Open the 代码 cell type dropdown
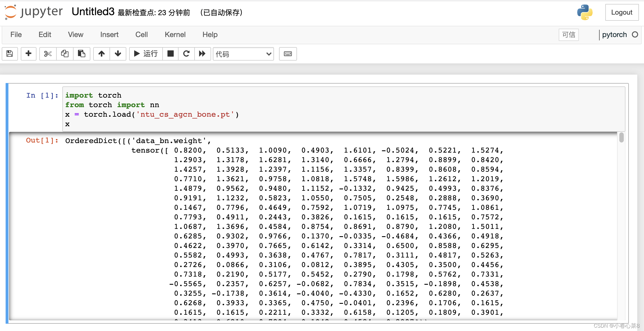The width and height of the screenshot is (644, 331). pyautogui.click(x=243, y=54)
